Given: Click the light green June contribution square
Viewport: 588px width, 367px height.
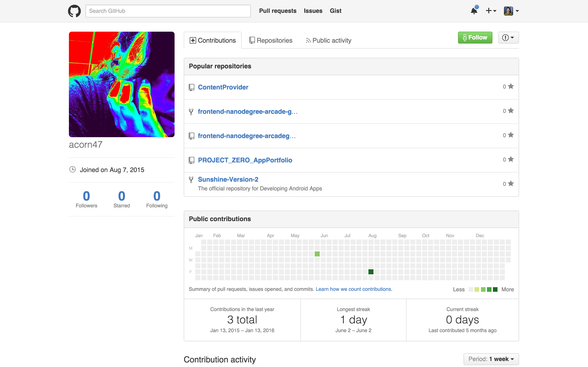Looking at the screenshot, I should click(x=317, y=254).
